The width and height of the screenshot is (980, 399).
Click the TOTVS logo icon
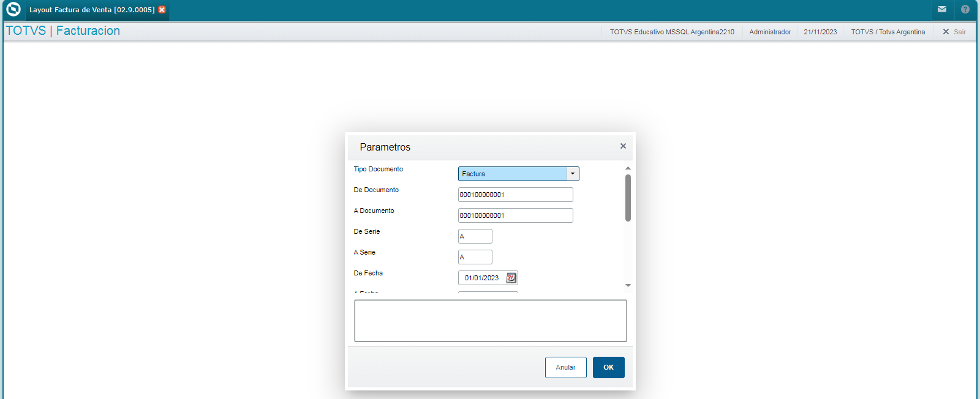13,9
